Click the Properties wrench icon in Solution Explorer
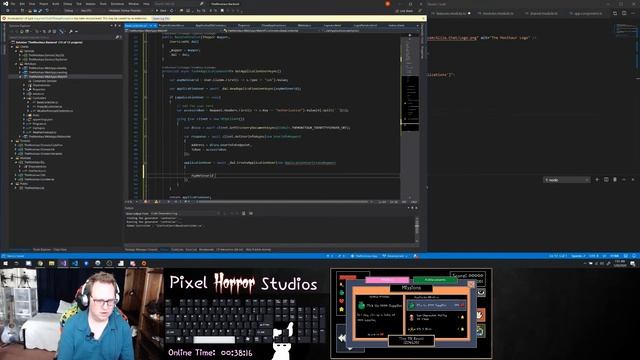640x360 pixels. (x=71, y=31)
